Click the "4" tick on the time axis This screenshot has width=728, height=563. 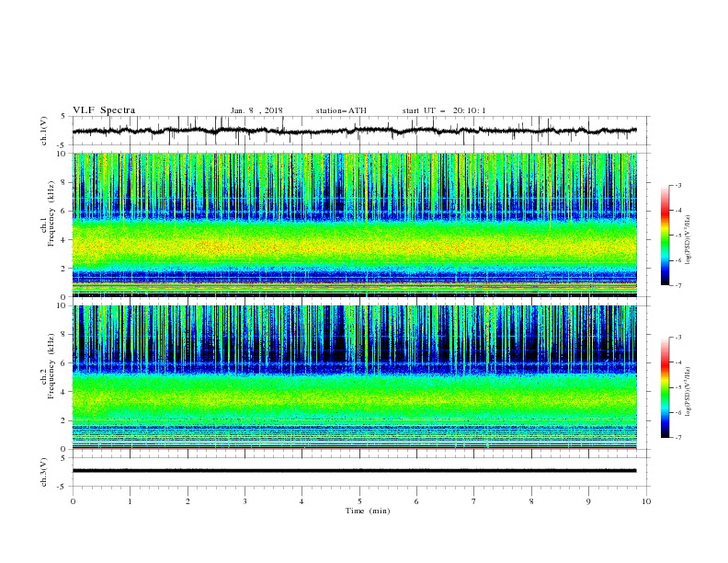click(x=302, y=501)
